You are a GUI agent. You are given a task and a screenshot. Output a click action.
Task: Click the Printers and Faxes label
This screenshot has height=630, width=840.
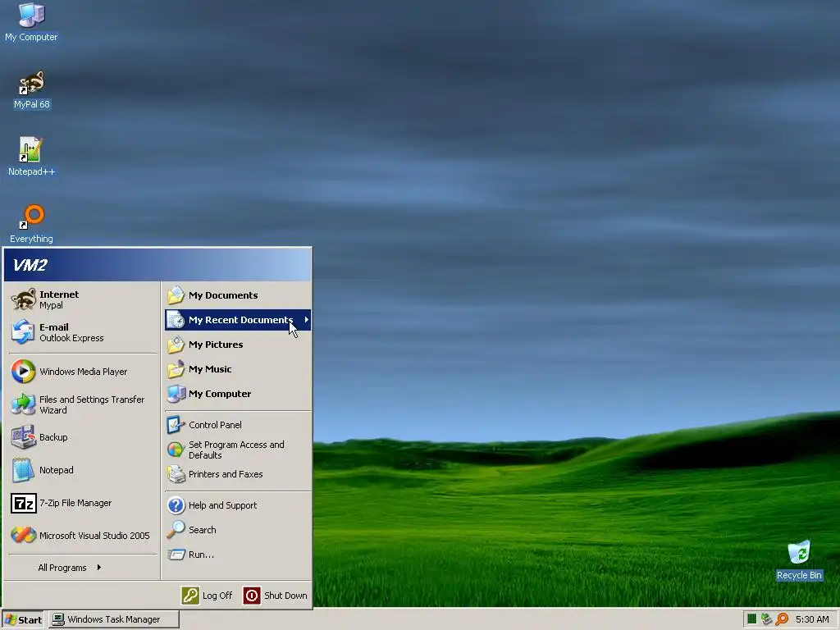tap(226, 474)
